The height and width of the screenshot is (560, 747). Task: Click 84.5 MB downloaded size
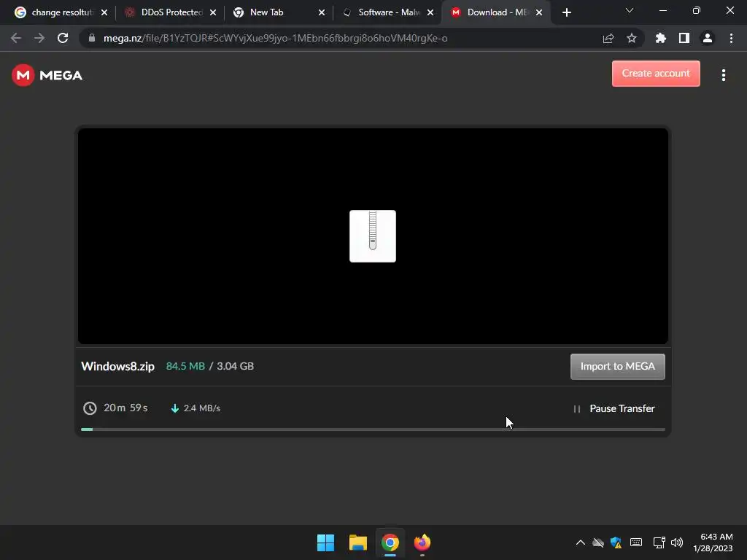coord(185,366)
